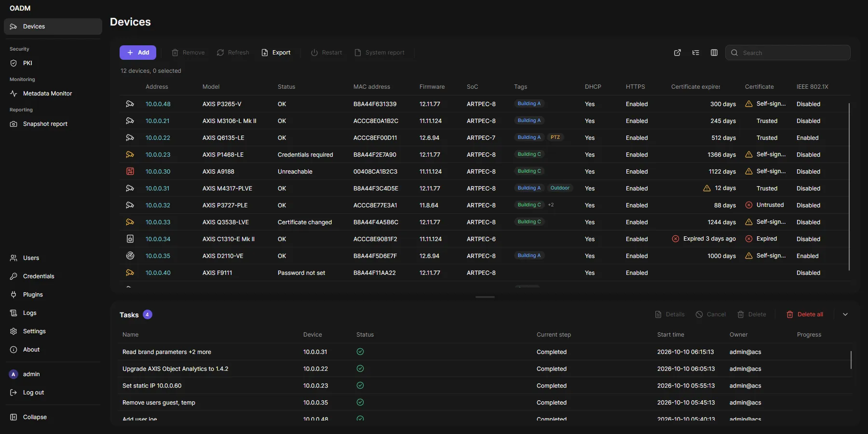Click camera icon of 10.0.0.48 row
The width and height of the screenshot is (868, 434).
(130, 104)
